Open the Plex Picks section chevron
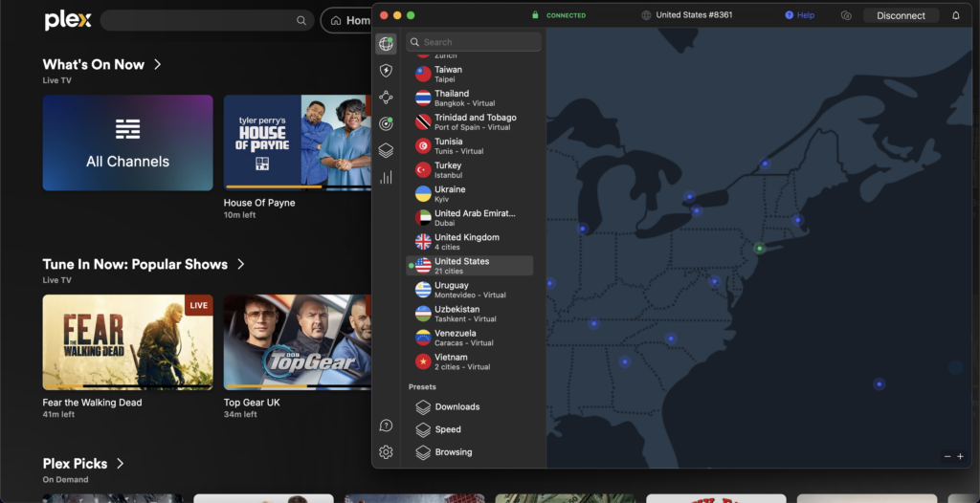The height and width of the screenshot is (503, 980). pyautogui.click(x=120, y=464)
